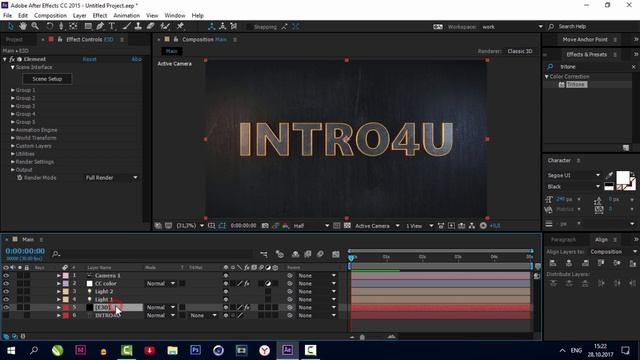Enable frame blending for timeline
The height and width of the screenshot is (360, 640).
[308, 254]
